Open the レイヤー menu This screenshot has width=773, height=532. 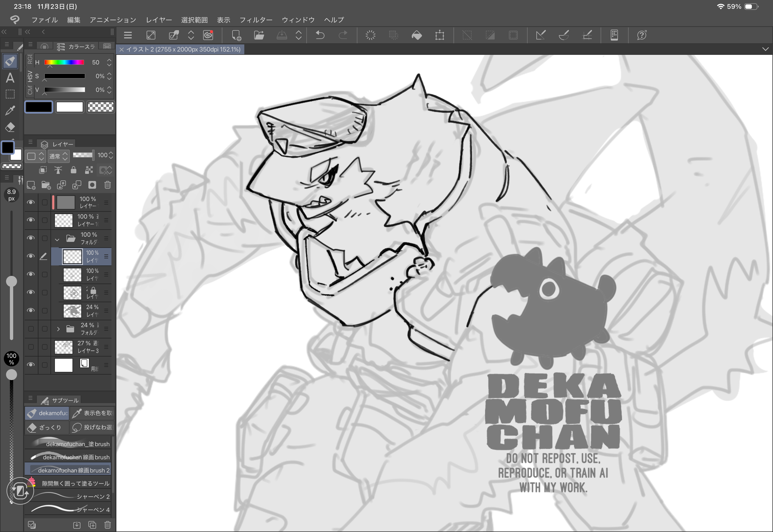[x=159, y=20]
